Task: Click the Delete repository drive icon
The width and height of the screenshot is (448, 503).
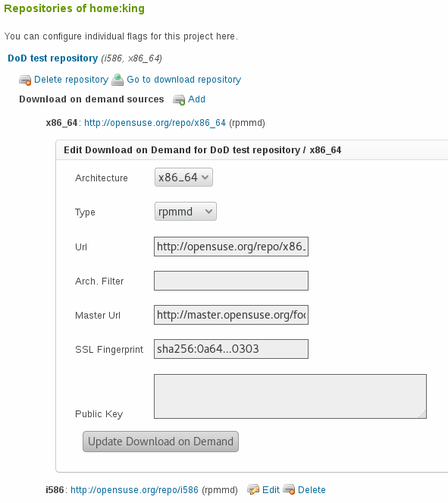Action: click(25, 80)
